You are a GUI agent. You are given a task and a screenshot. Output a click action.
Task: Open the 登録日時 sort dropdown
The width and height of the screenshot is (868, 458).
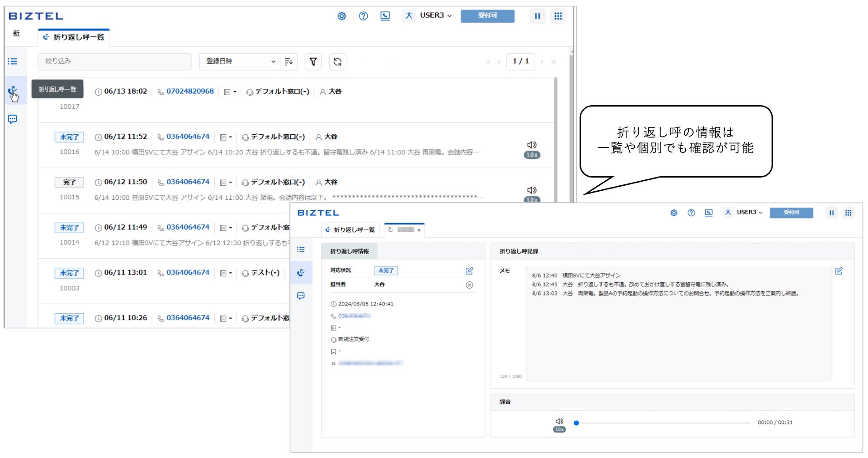(x=239, y=62)
